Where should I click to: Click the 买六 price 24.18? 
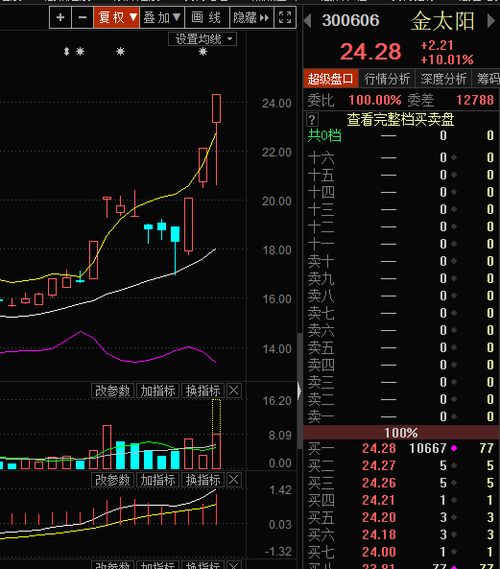click(x=378, y=535)
